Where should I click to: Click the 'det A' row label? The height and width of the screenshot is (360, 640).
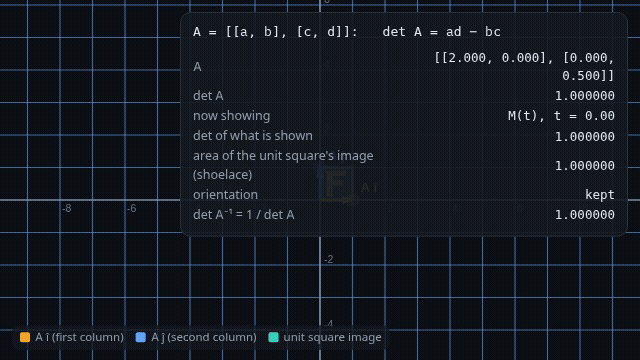click(208, 96)
